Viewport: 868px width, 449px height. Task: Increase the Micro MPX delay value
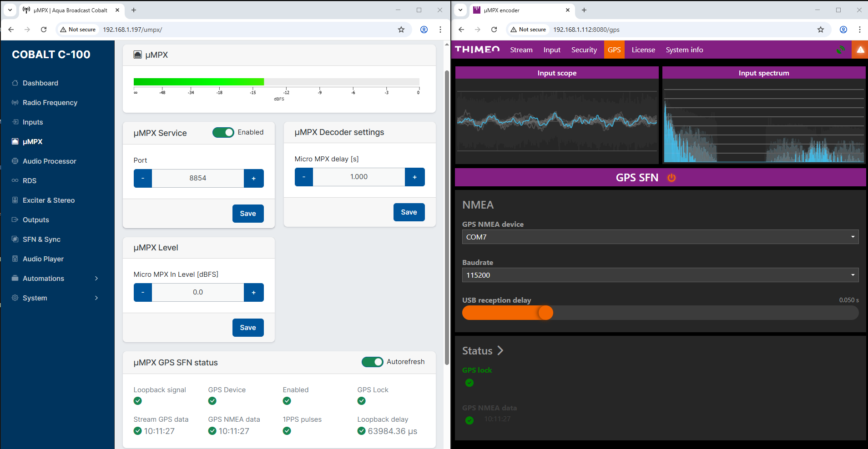pos(414,177)
